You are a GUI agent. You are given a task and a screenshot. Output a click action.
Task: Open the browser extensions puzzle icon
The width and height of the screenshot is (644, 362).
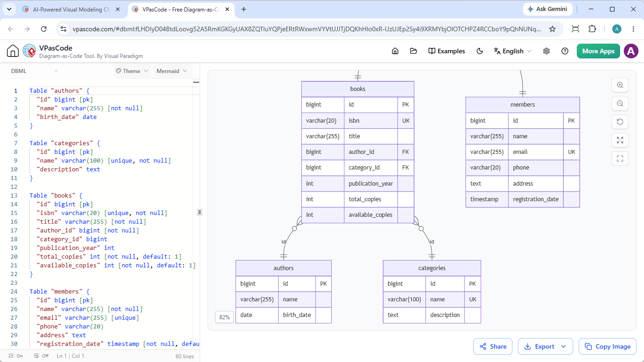pyautogui.click(x=592, y=28)
